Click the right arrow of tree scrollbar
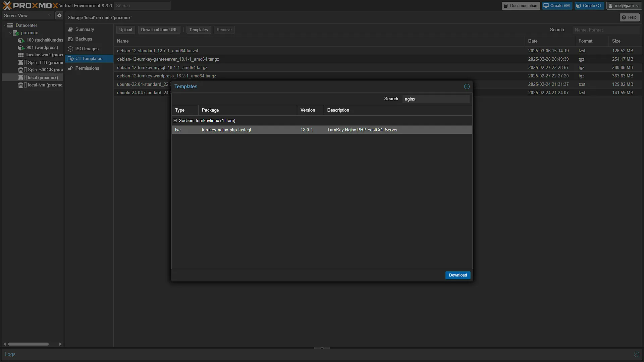This screenshot has width=644, height=362. (x=60, y=344)
